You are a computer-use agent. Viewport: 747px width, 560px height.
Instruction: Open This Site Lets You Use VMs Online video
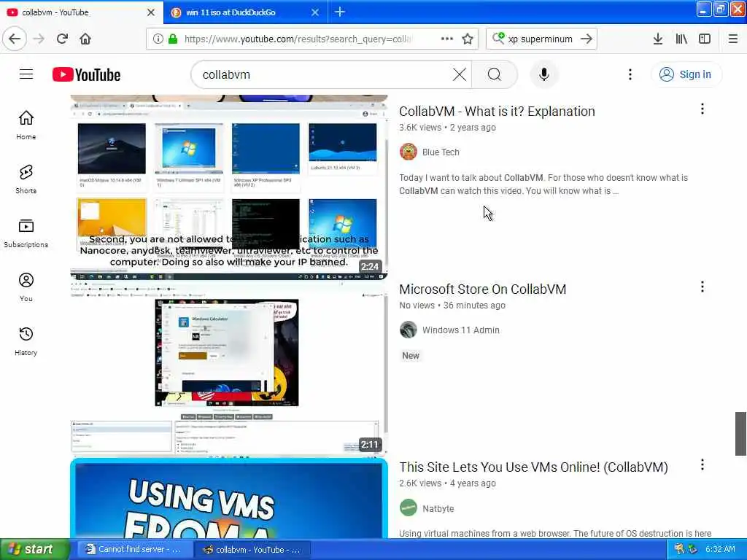[533, 467]
